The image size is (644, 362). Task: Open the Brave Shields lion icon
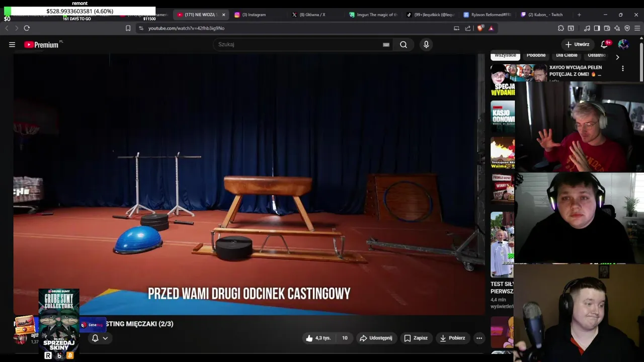pos(480,28)
